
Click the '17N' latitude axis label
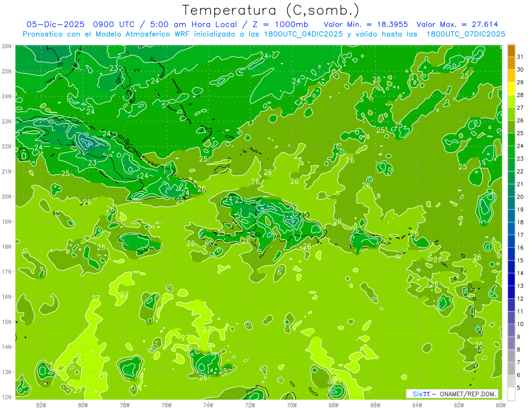[x=6, y=272]
